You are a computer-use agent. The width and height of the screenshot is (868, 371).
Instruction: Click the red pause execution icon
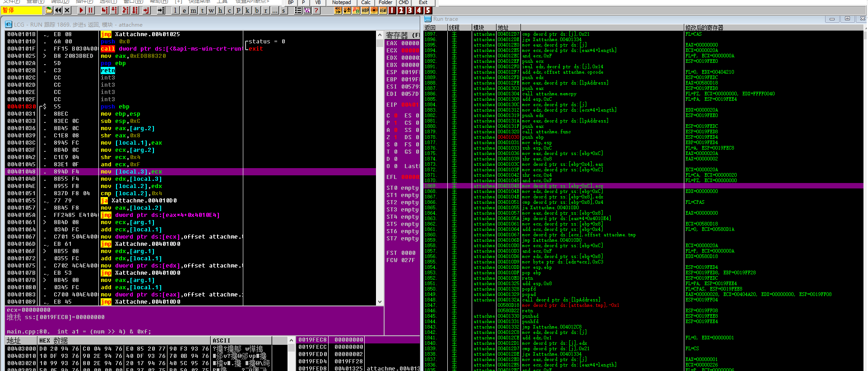click(91, 10)
